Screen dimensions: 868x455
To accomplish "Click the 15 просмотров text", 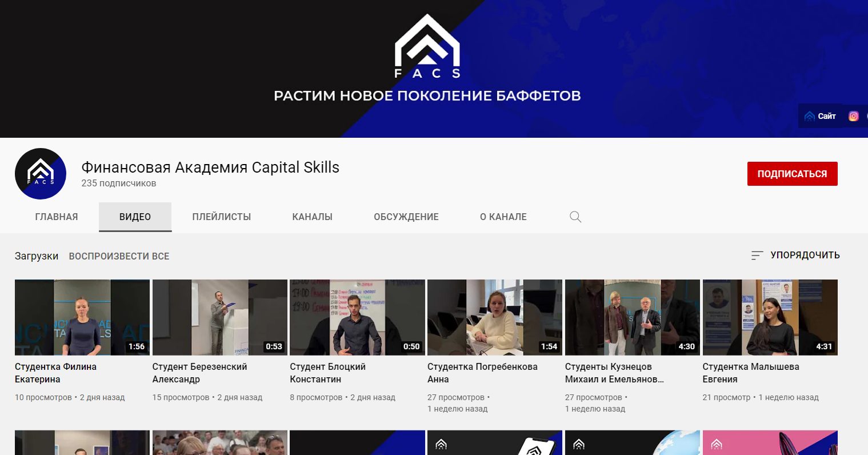I will click(x=181, y=397).
